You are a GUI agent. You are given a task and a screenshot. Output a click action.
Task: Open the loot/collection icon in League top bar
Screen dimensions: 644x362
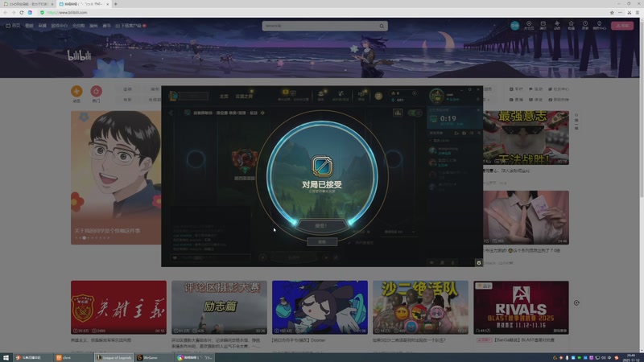320,95
